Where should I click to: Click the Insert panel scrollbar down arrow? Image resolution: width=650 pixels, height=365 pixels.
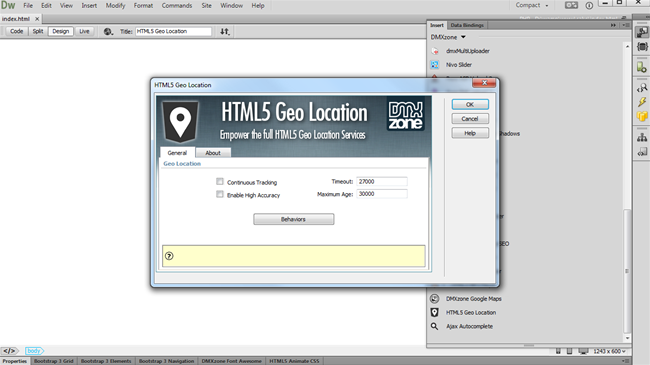(627, 338)
